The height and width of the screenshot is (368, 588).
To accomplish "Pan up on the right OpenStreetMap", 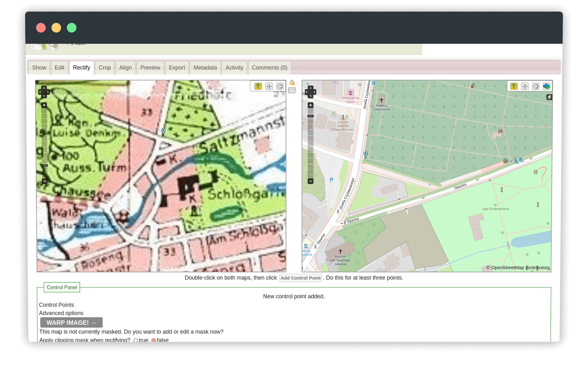I will pyautogui.click(x=311, y=88).
